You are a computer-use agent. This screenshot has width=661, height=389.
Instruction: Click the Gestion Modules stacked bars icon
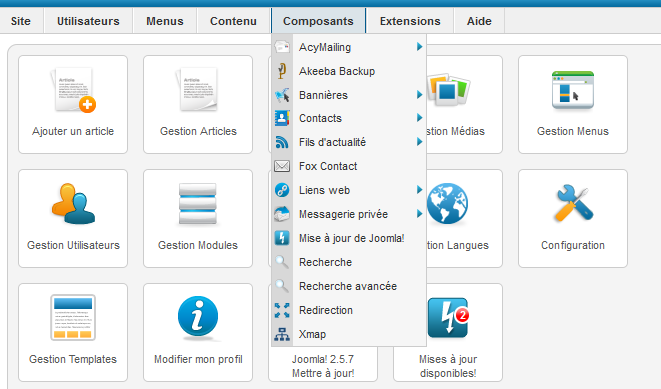coord(198,204)
